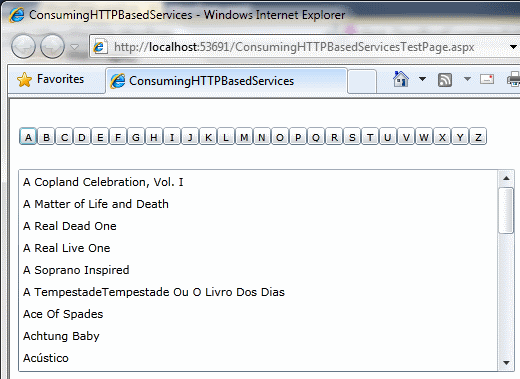Open the recent pages dropdown arrow
Viewport: 520px width, 379px height.
click(x=75, y=47)
